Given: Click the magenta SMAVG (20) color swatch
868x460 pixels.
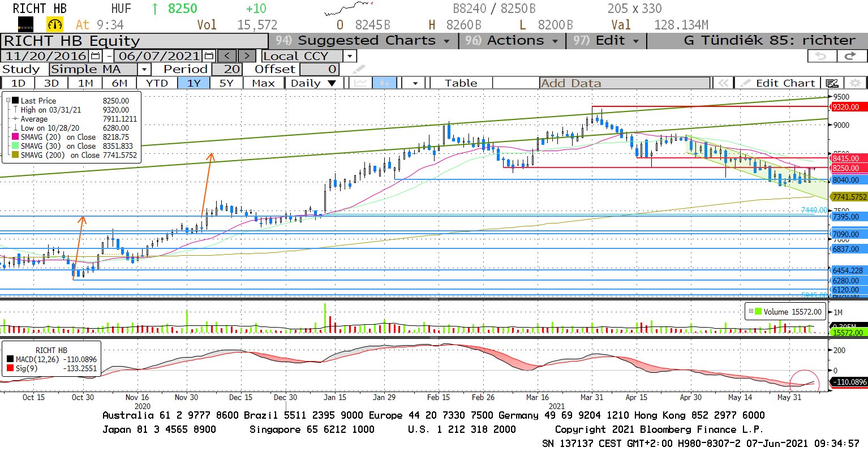Looking at the screenshot, I should click(16, 137).
